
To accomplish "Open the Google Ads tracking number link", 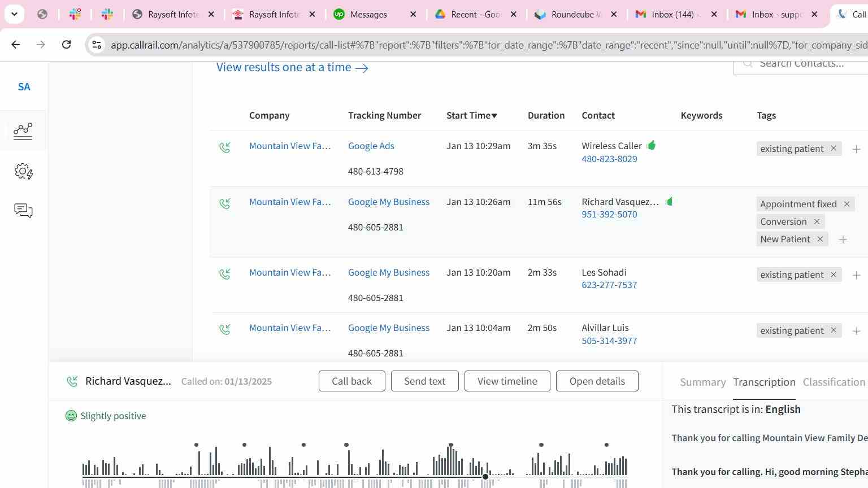I will 371,146.
